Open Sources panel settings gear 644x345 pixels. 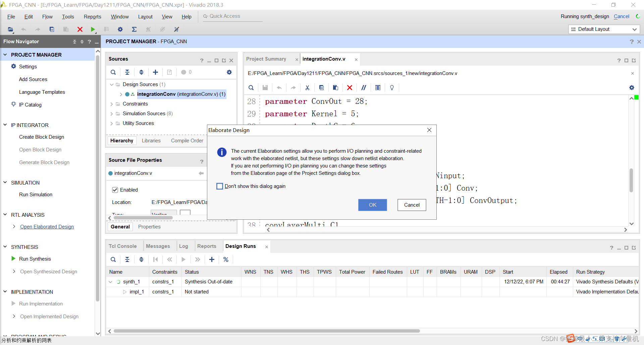click(229, 72)
